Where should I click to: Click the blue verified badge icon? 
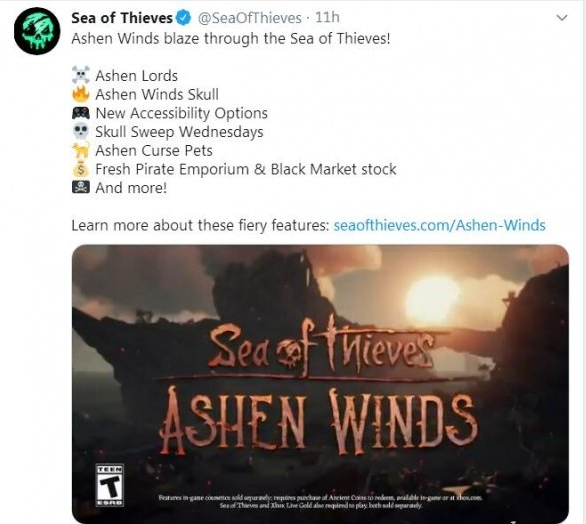pyautogui.click(x=183, y=18)
